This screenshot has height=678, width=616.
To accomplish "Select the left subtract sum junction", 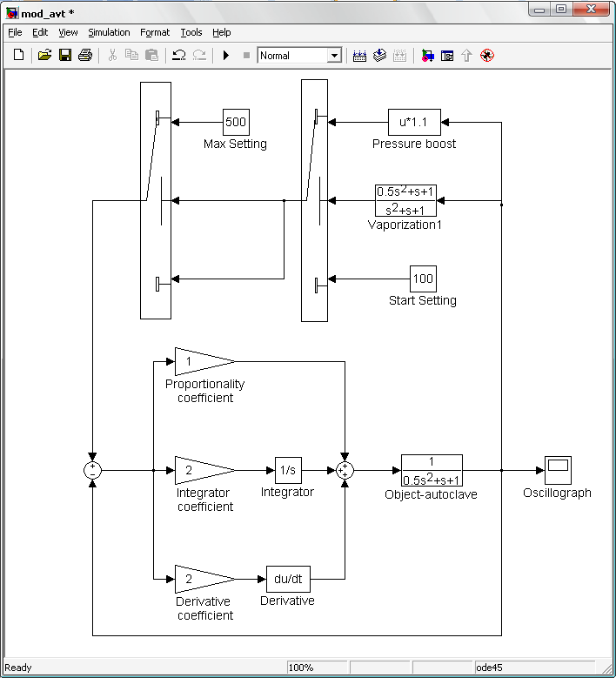I will tap(92, 470).
